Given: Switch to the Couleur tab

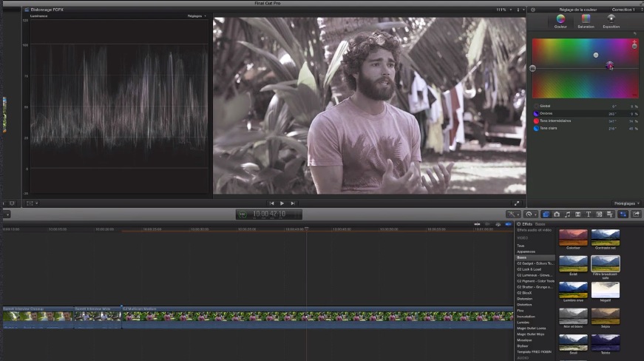Looking at the screenshot, I should point(560,21).
